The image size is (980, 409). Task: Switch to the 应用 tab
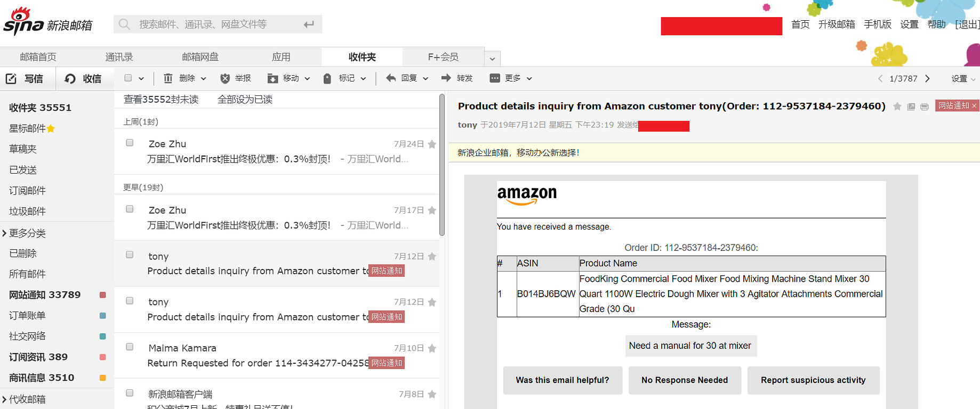(281, 57)
